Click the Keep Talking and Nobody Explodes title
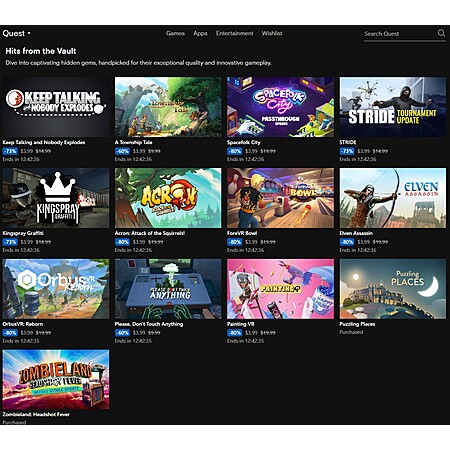450x450 pixels. [44, 142]
